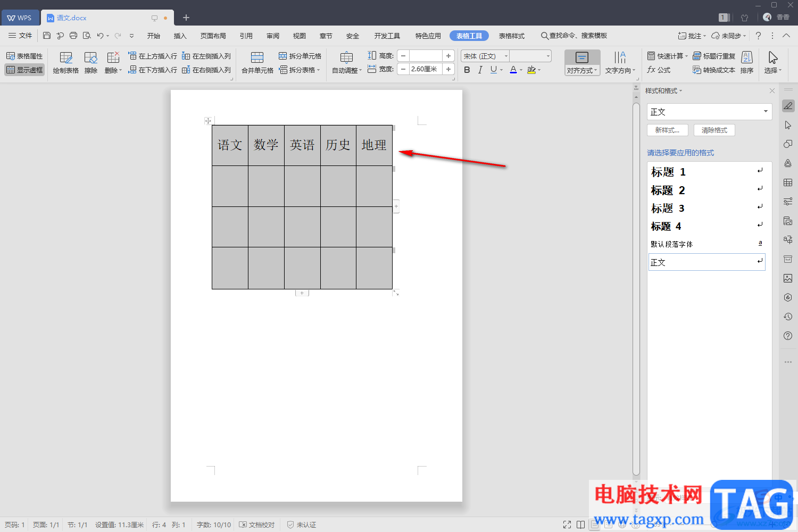Switch to the 插入 tab
798x532 pixels.
tap(180, 36)
